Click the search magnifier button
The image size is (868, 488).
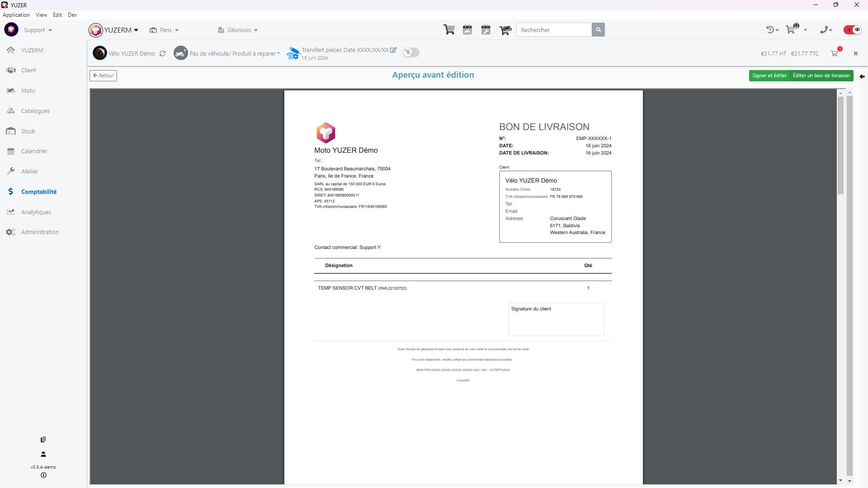598,30
